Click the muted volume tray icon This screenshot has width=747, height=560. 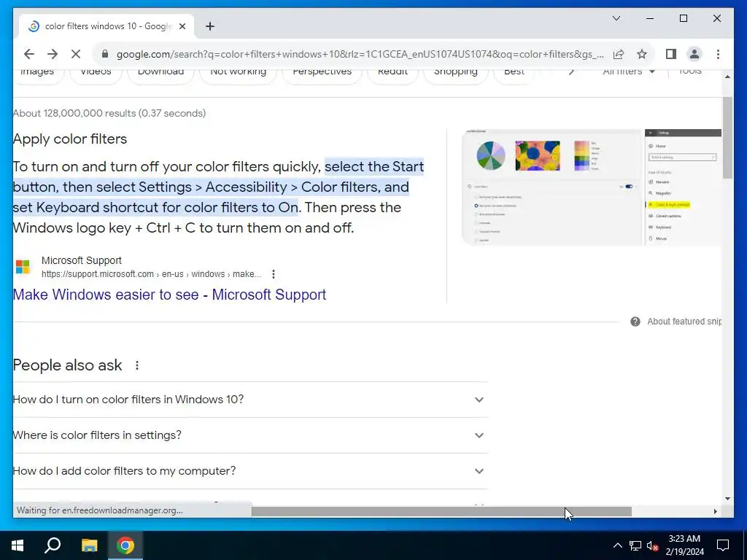click(x=652, y=545)
